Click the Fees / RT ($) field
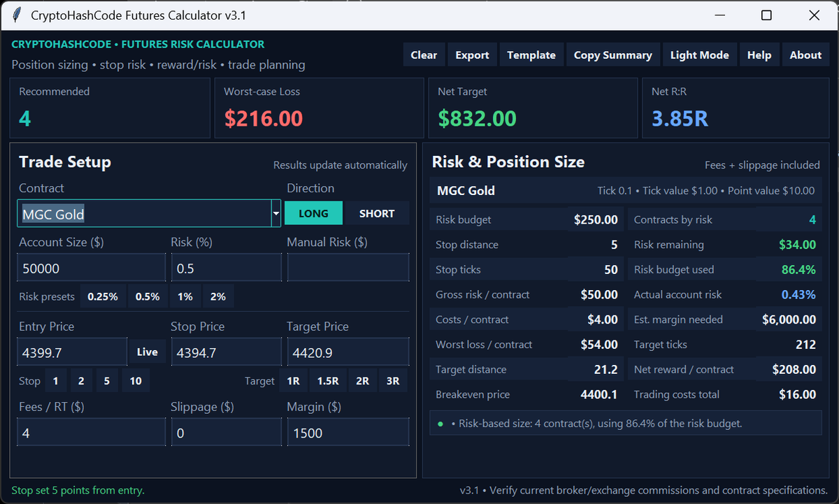This screenshot has width=839, height=504. click(91, 433)
